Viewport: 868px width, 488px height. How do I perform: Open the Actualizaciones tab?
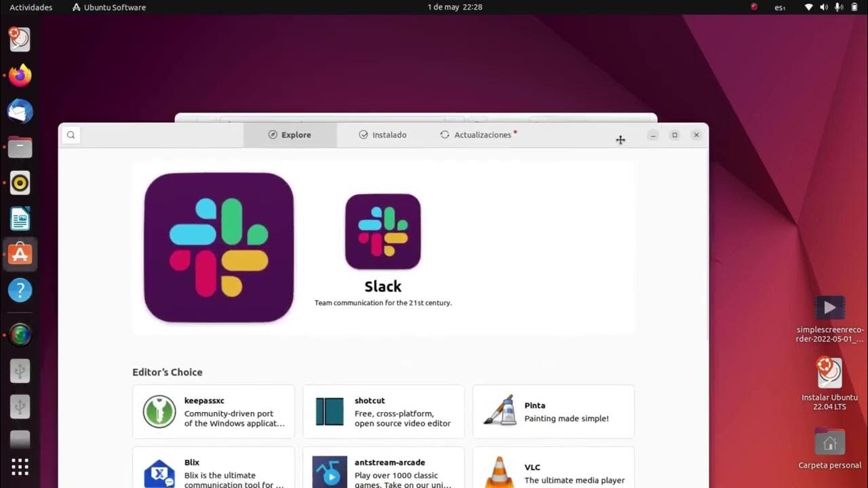(x=478, y=135)
